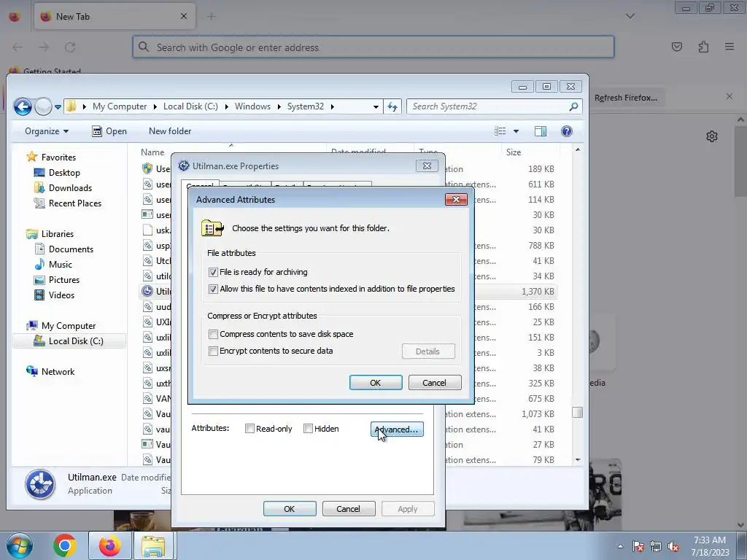Click the Explorer help icon
Viewport: 747px width, 560px height.
coord(566,131)
